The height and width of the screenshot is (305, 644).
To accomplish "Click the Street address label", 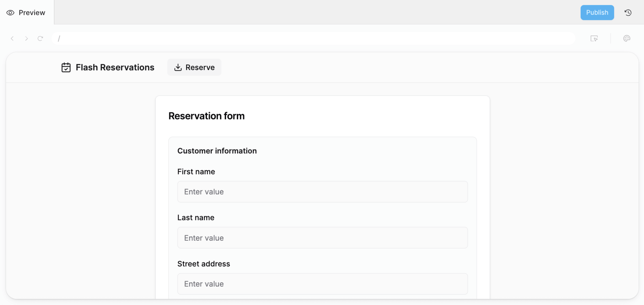I will tap(204, 264).
